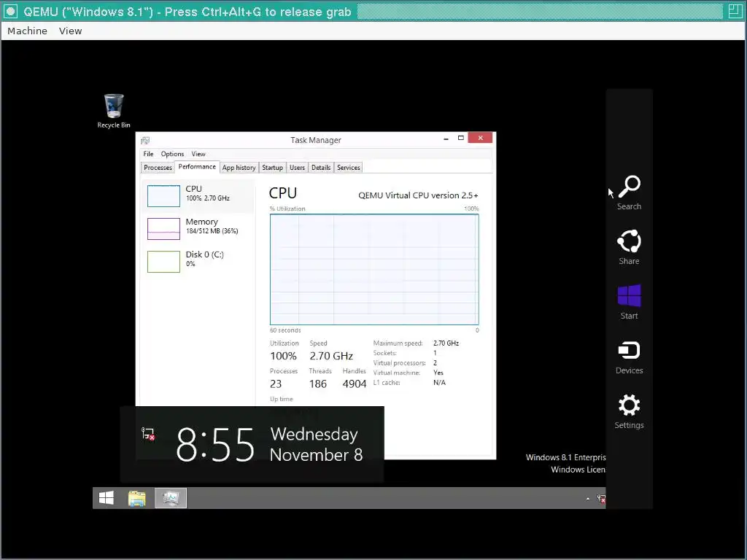Switch to the Services tab
Viewport: 747px width, 560px height.
348,168
